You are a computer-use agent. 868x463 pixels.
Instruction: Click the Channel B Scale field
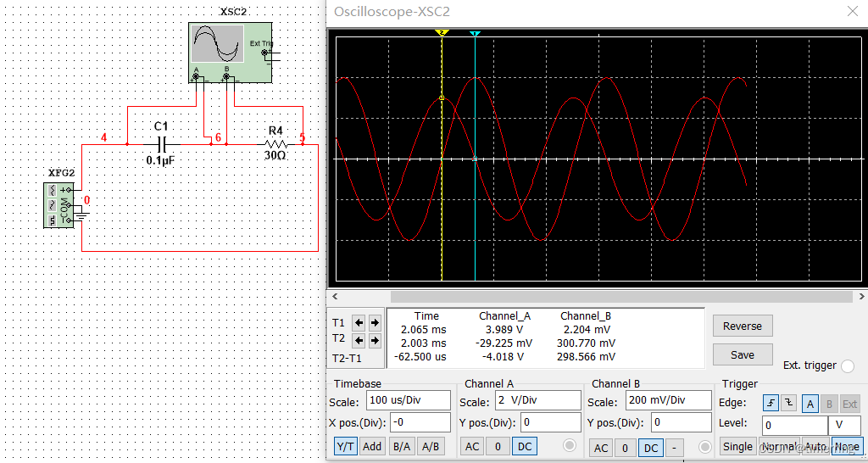click(x=669, y=400)
